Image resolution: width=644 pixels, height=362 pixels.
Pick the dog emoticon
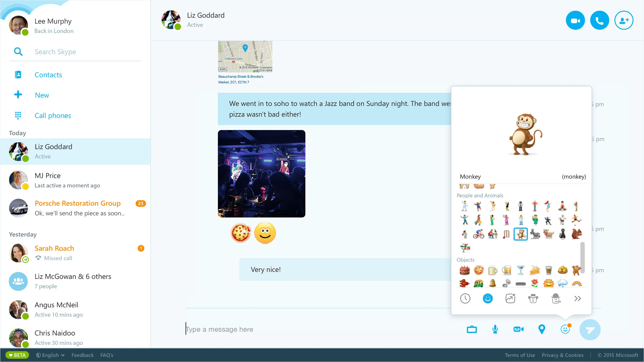[548, 234]
